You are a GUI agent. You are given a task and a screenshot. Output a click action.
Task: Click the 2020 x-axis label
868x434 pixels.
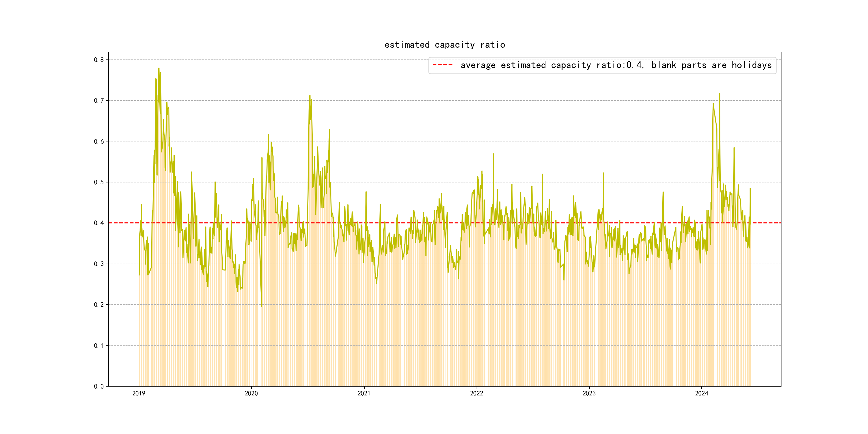click(x=251, y=393)
